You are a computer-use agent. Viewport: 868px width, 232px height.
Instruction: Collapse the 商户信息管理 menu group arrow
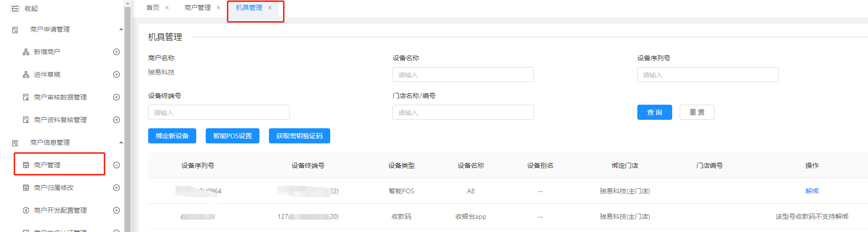coord(121,142)
